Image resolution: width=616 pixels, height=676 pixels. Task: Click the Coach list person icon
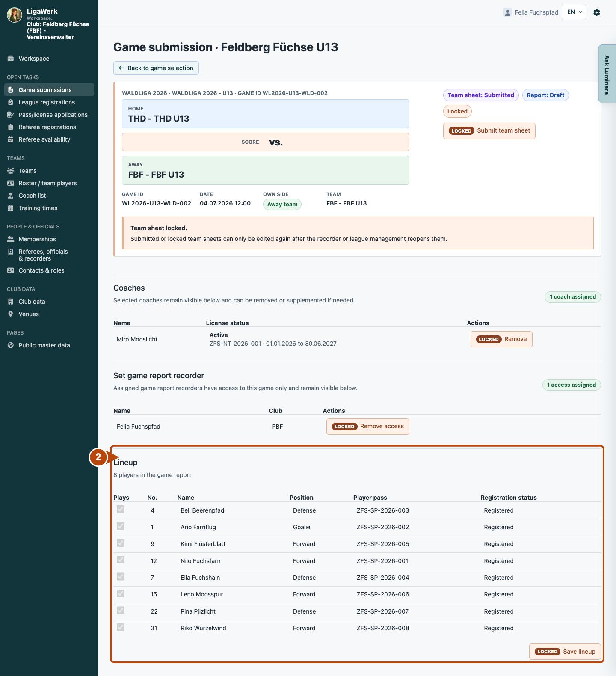(x=11, y=196)
